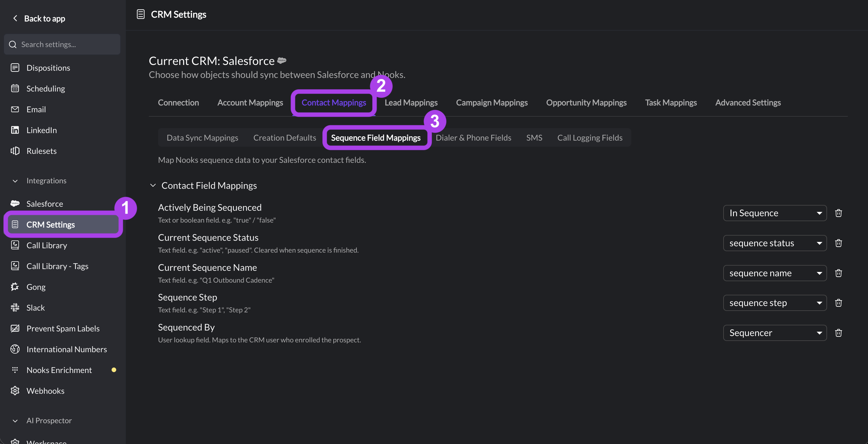This screenshot has height=444, width=868.
Task: Click the Call Library icon
Action: tap(15, 245)
